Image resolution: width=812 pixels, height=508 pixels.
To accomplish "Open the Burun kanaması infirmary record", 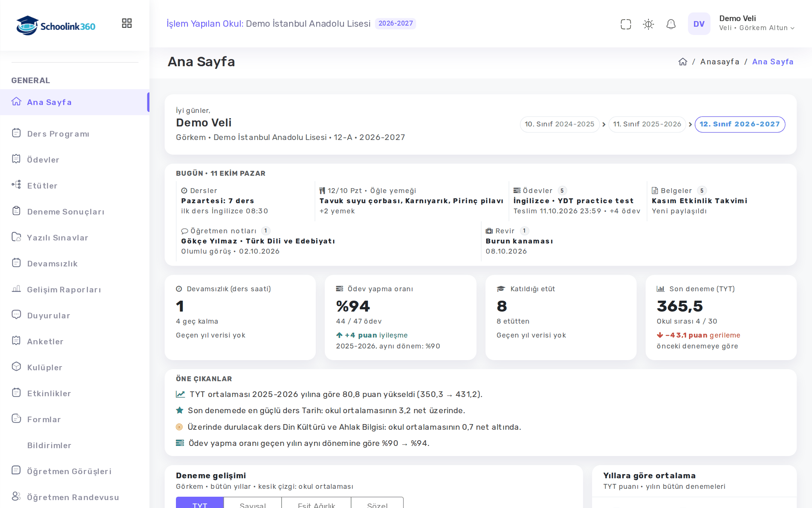I will (x=633, y=241).
